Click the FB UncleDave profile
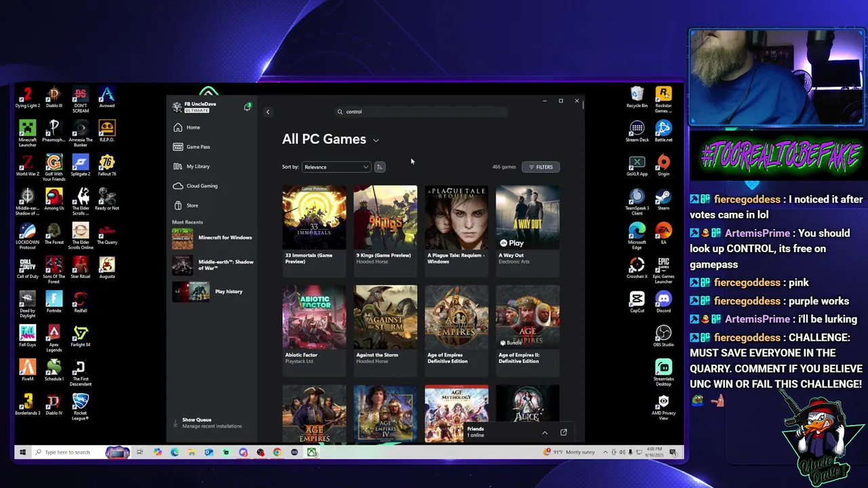This screenshot has width=868, height=488. [195, 107]
